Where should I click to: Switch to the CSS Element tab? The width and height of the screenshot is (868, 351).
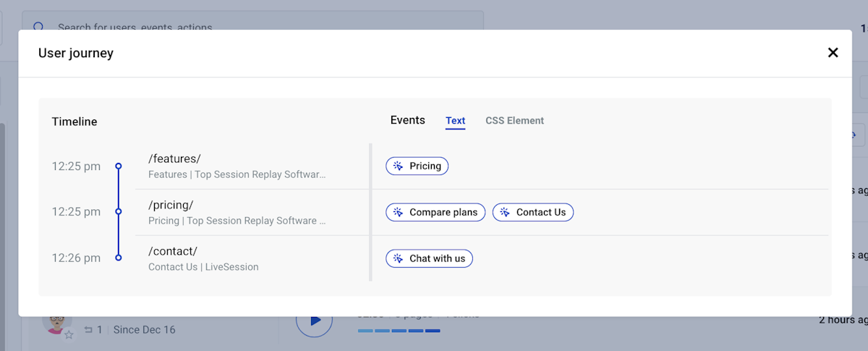[x=514, y=121]
